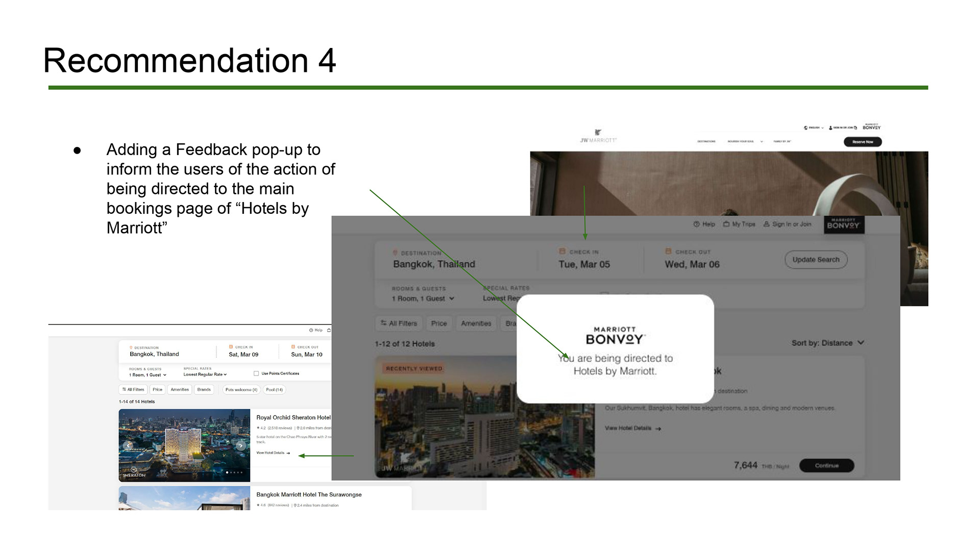
Task: Click the Marriott Bonvoy logo above Reserve Now
Action: pos(872,127)
